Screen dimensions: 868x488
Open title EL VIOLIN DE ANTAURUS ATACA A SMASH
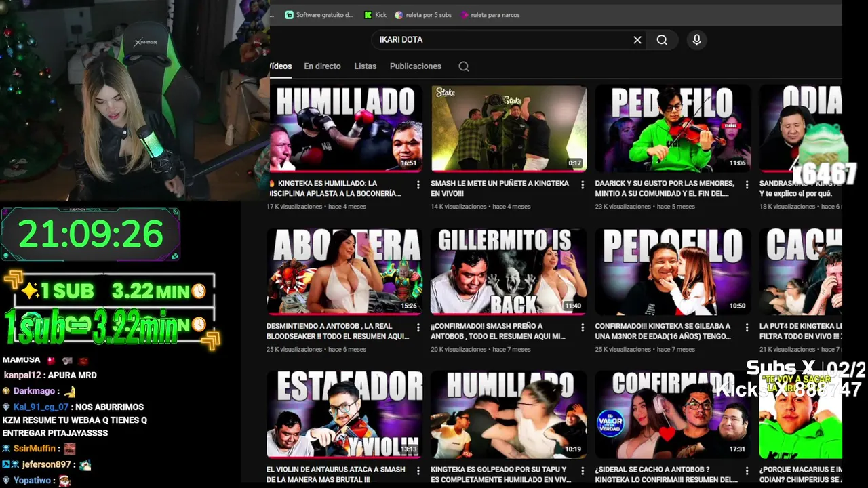point(336,474)
